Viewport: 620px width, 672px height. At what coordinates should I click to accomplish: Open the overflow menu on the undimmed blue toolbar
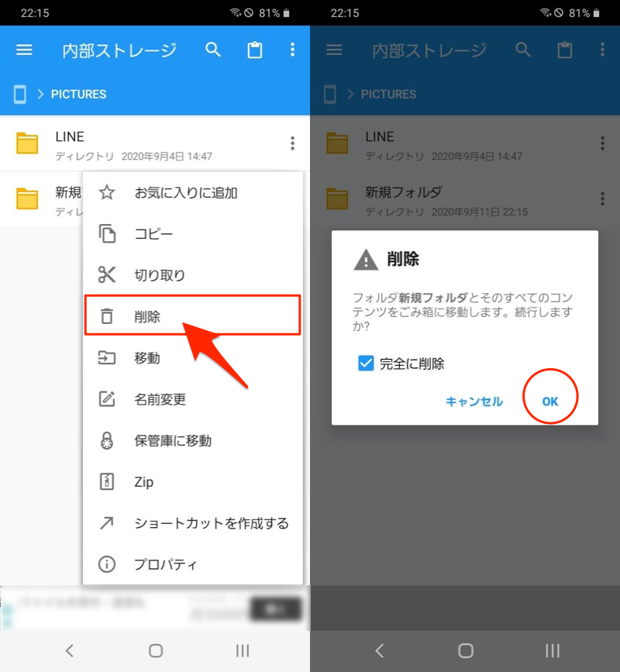[292, 50]
